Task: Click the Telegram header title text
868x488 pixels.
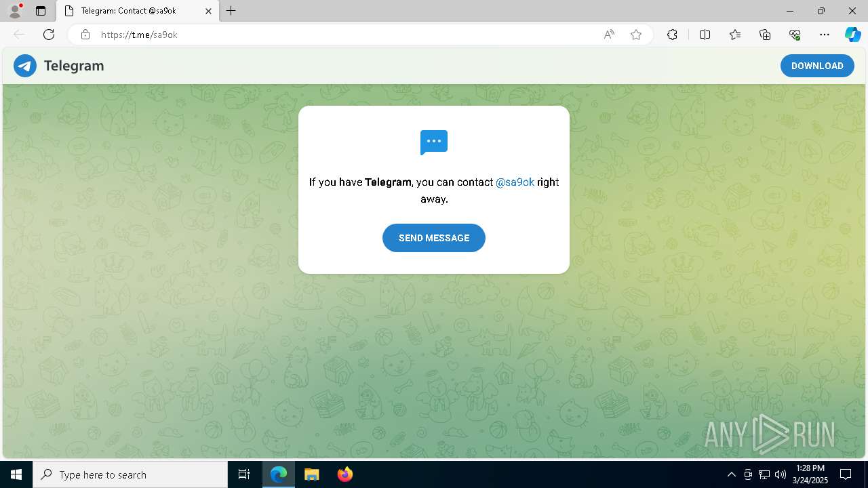Action: 74,66
